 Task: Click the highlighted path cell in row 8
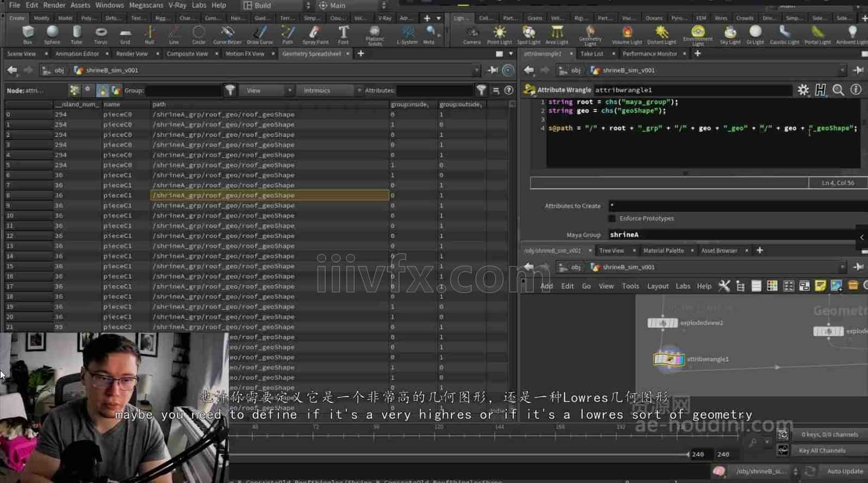(269, 195)
